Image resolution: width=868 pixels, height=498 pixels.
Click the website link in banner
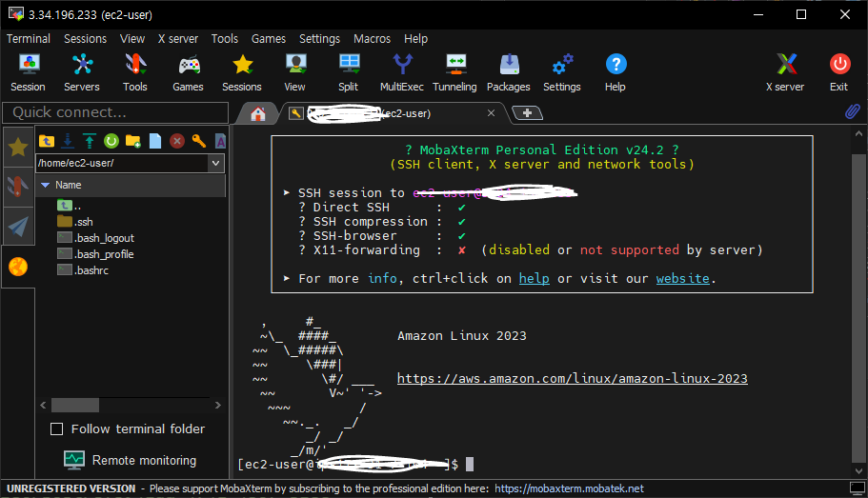tap(682, 278)
